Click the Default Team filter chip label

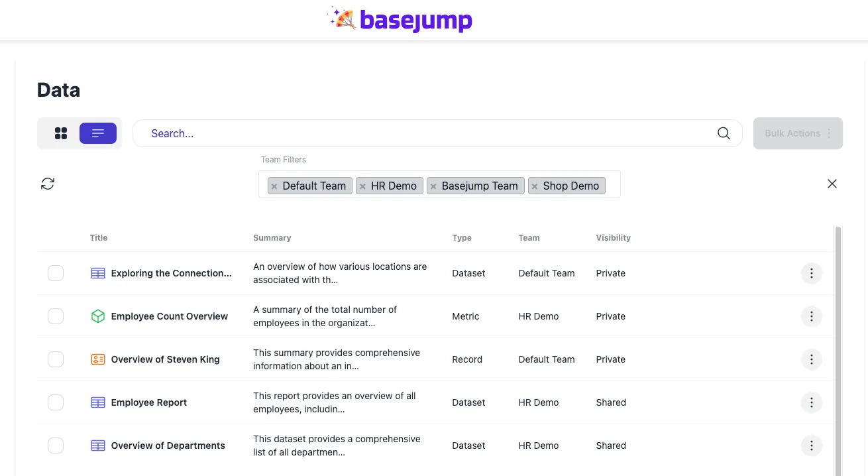(x=314, y=186)
